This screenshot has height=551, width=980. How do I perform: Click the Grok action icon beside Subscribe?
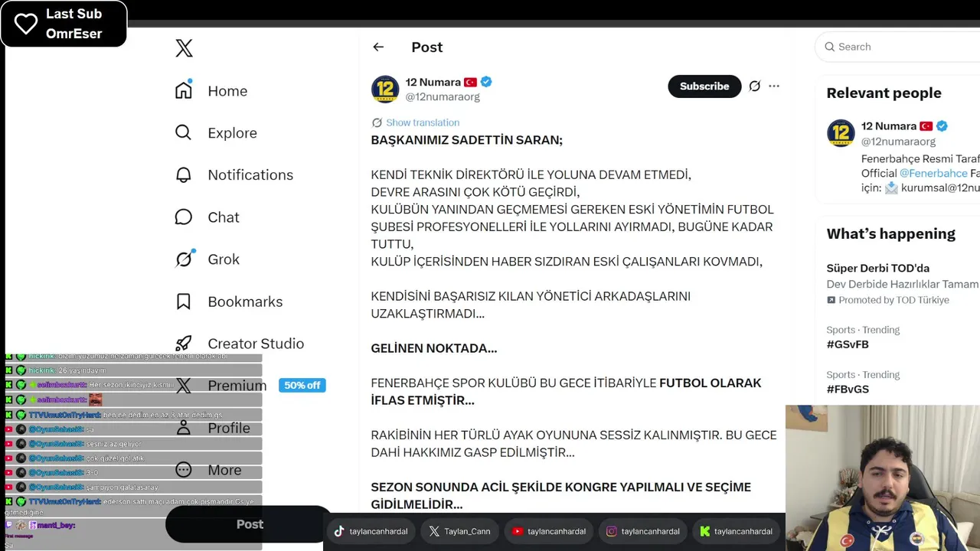point(754,86)
